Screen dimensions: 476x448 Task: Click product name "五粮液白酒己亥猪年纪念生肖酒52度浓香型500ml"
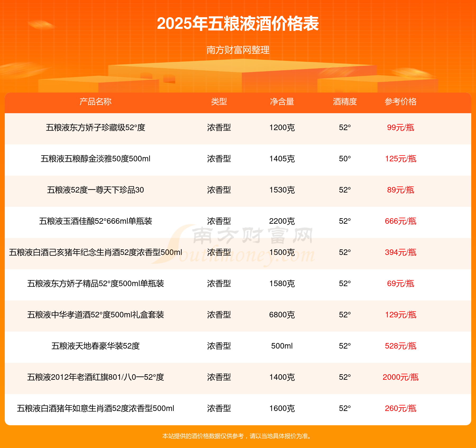[95, 252]
